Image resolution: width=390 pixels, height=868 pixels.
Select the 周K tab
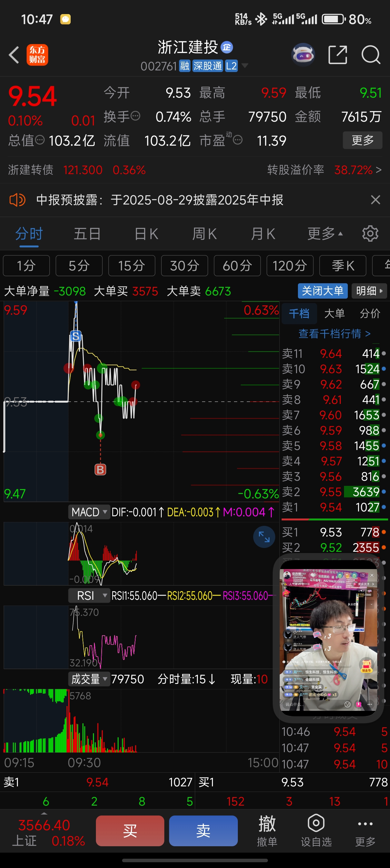point(204,234)
